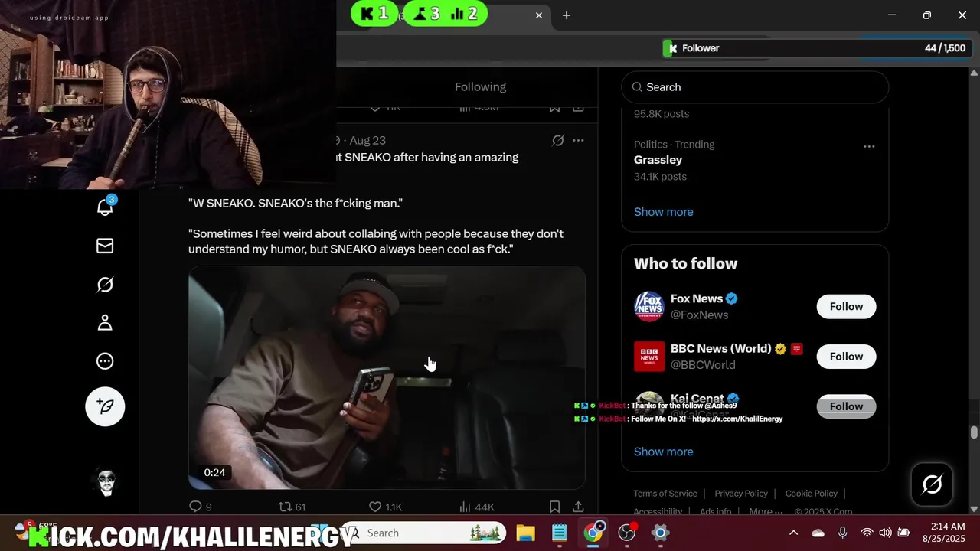This screenshot has width=980, height=551.
Task: Reply to the post with 9 comments
Action: tap(201, 507)
